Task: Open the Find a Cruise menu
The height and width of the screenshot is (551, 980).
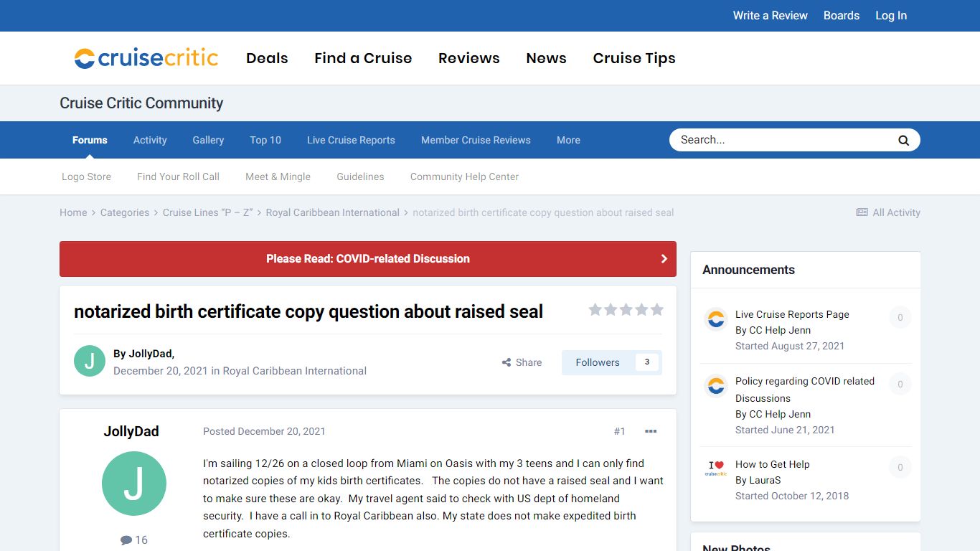Action: (x=363, y=58)
